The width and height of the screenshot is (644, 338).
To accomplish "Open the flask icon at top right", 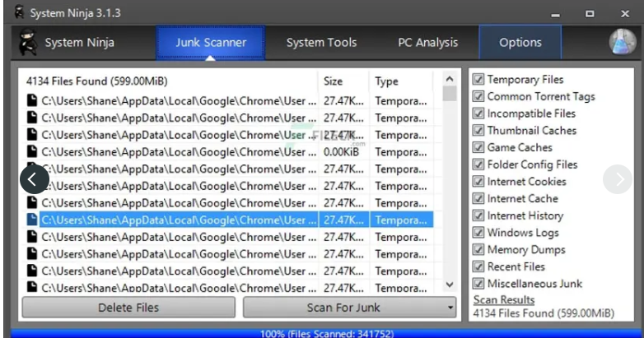I will tap(623, 42).
